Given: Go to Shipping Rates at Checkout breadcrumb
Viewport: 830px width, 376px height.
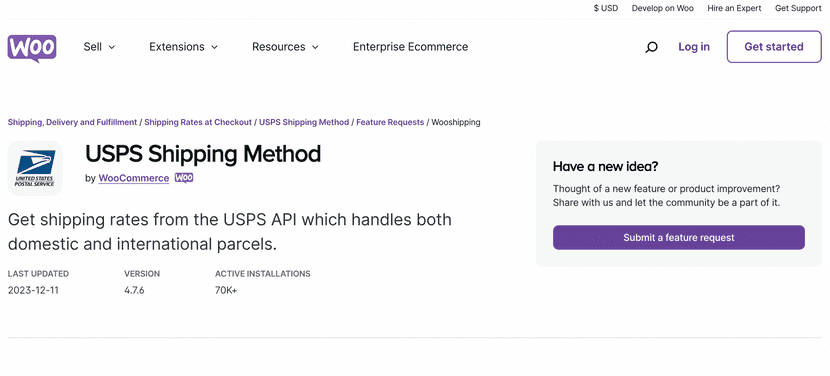Looking at the screenshot, I should tap(198, 122).
